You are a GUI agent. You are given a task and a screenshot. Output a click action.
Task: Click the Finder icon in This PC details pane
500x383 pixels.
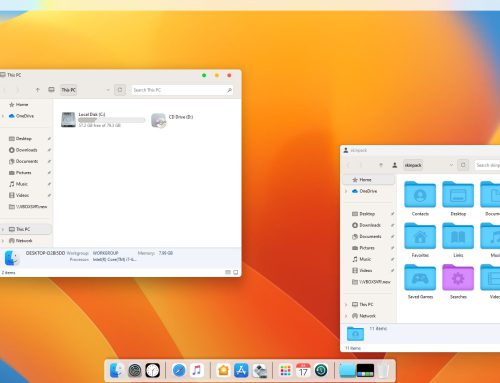tap(11, 258)
